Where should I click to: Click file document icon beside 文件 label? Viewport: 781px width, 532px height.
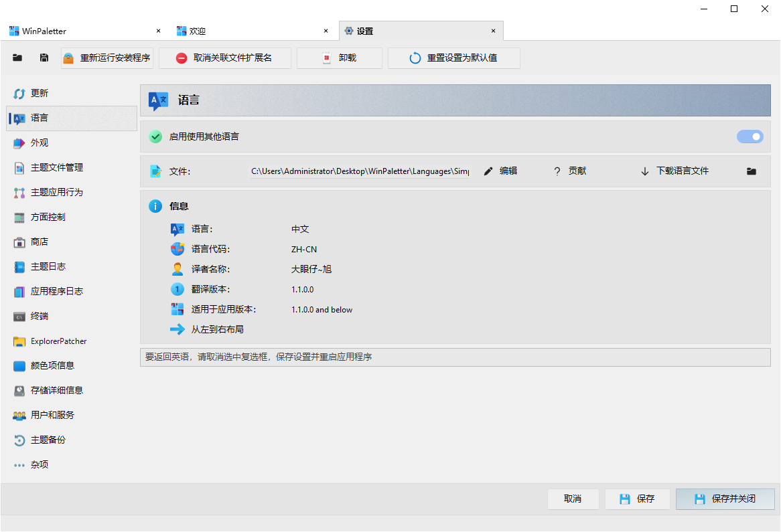tap(156, 171)
